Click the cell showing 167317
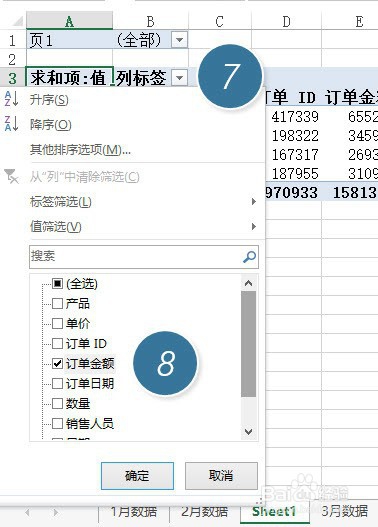Viewport: 378px width, 527px height. (292, 155)
